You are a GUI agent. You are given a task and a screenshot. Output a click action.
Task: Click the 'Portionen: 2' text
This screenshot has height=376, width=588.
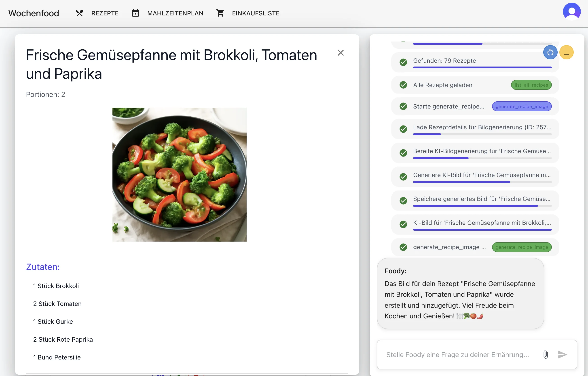coord(45,94)
